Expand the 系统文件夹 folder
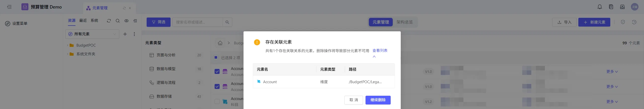This screenshot has width=644, height=109. (68, 54)
